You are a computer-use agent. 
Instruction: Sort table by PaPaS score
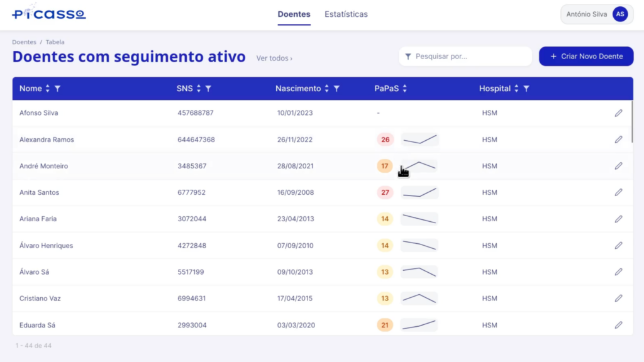[404, 89]
